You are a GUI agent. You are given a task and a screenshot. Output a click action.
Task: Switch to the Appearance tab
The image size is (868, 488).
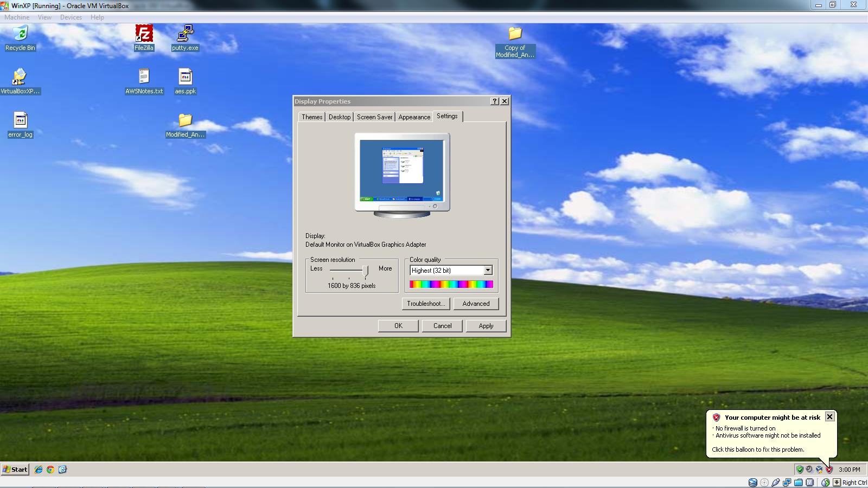pyautogui.click(x=414, y=117)
